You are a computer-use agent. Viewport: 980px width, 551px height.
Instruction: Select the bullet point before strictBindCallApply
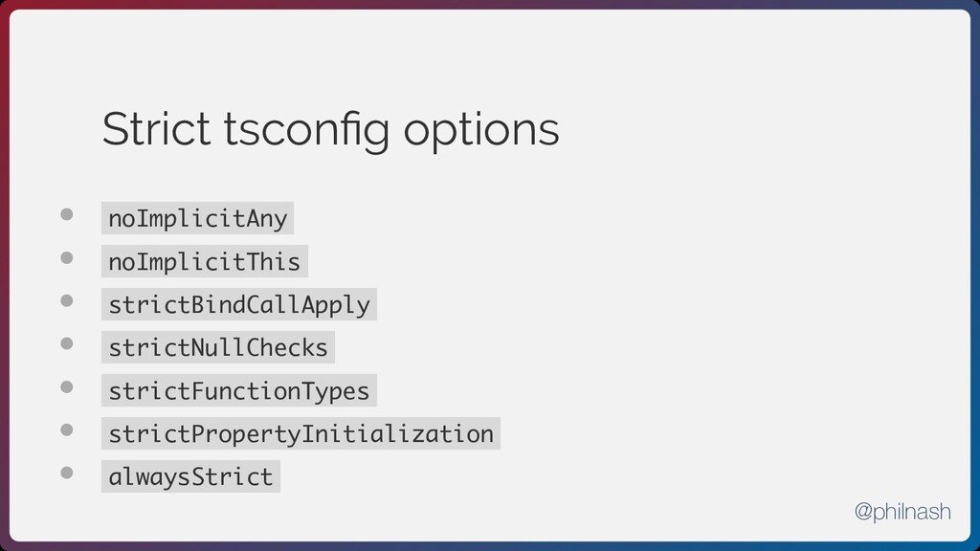click(x=68, y=301)
